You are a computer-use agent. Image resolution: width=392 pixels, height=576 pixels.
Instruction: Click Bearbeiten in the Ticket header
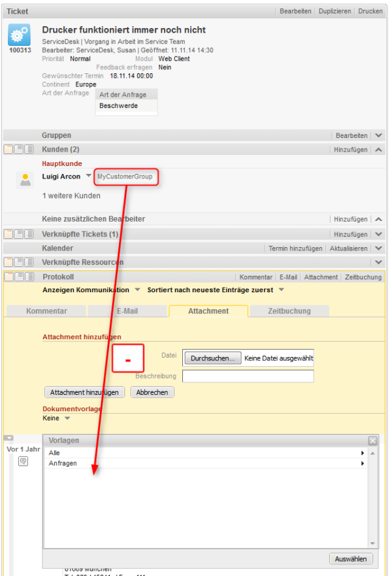(x=295, y=11)
